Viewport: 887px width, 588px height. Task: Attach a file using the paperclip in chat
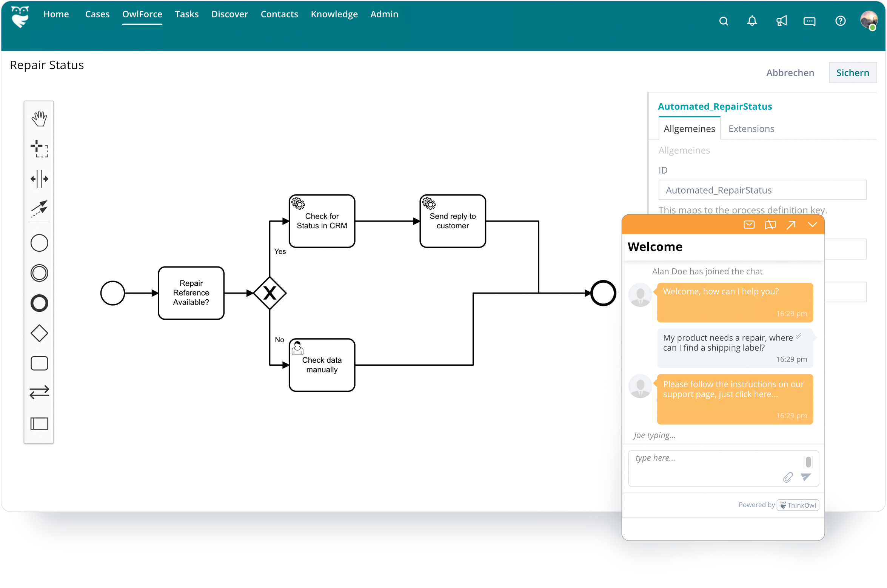pos(788,478)
